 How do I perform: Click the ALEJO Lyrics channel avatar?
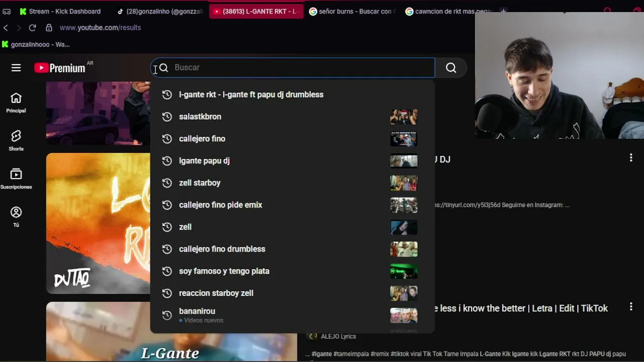click(x=312, y=336)
